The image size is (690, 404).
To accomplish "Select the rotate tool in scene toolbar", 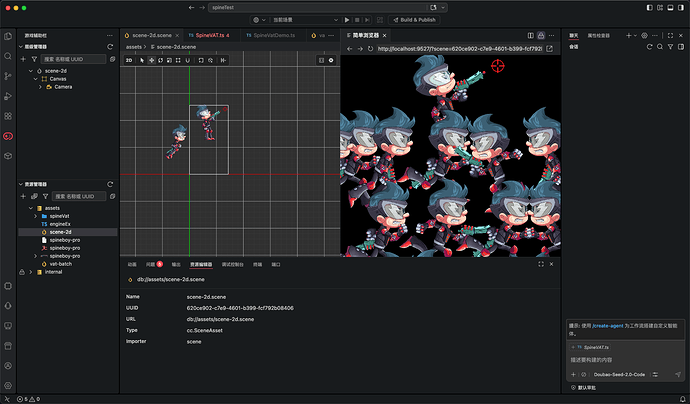I will click(161, 60).
